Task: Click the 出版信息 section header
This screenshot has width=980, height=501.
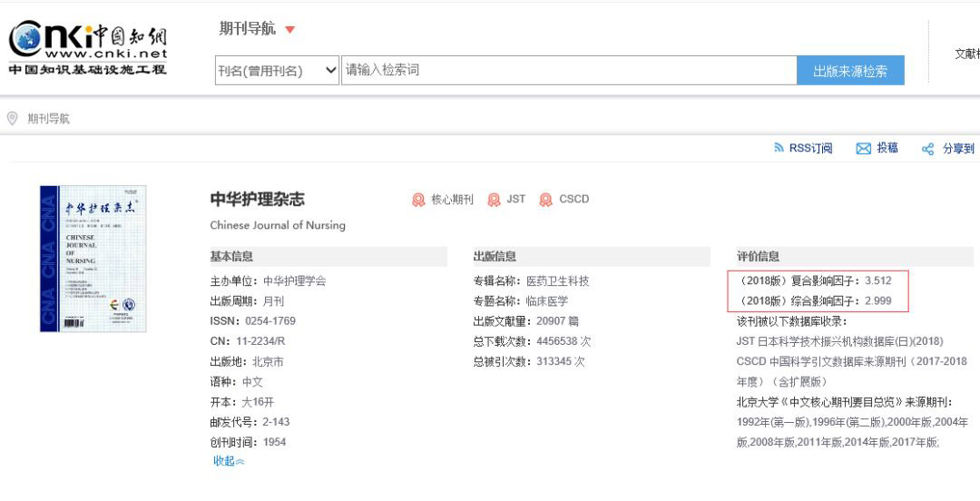Action: coord(592,257)
